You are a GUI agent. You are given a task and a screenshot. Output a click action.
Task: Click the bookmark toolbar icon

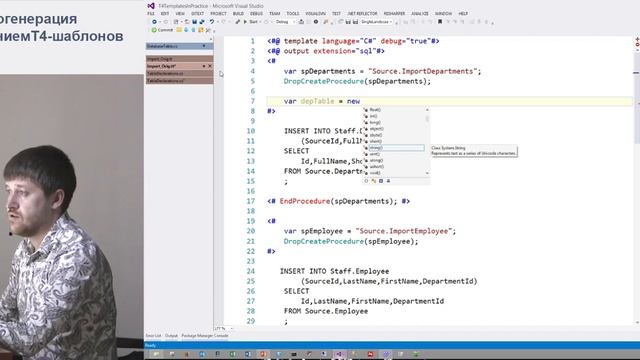pyautogui.click(x=440, y=22)
